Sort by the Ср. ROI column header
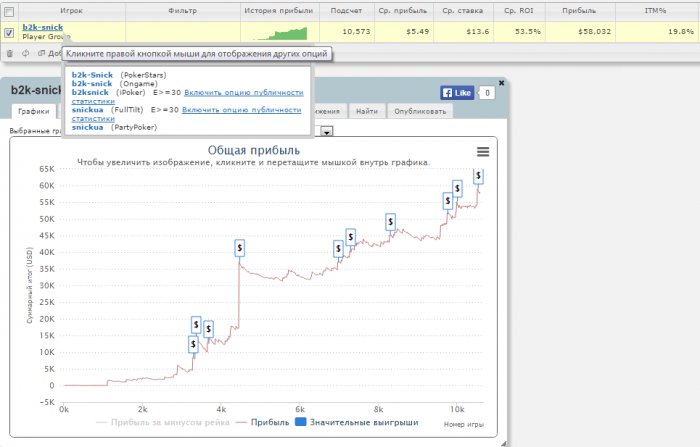700x447 pixels. click(519, 10)
